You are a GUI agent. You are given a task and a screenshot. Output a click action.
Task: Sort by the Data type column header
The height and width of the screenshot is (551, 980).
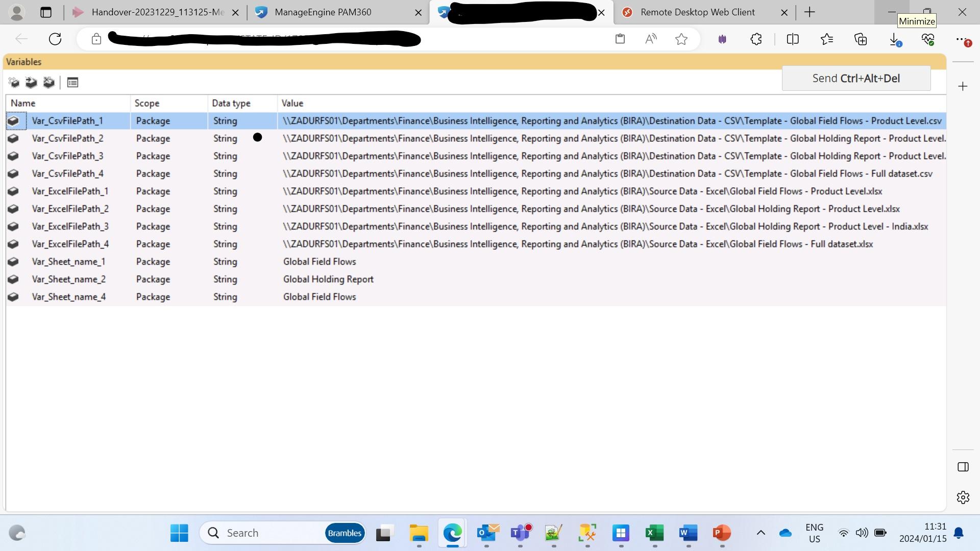pyautogui.click(x=231, y=103)
